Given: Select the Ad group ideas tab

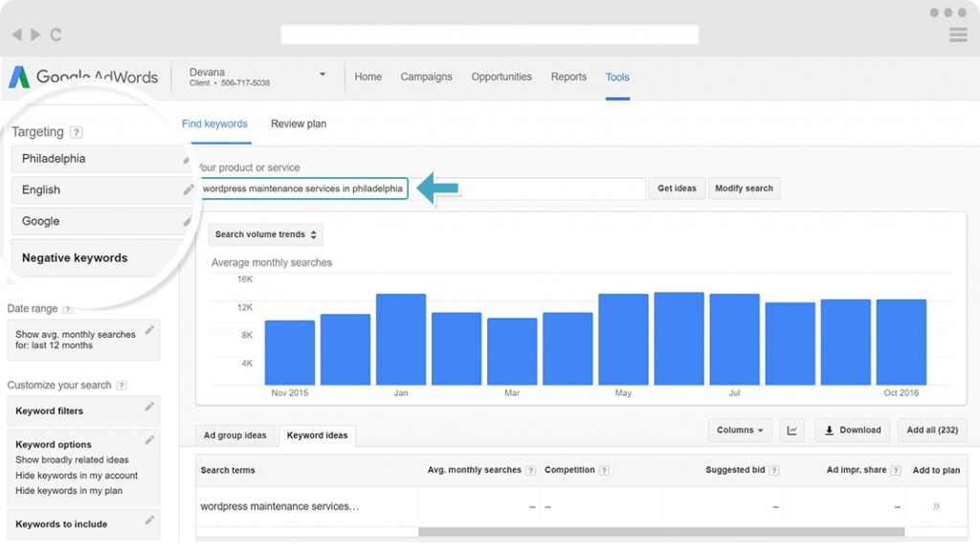Looking at the screenshot, I should 235,435.
